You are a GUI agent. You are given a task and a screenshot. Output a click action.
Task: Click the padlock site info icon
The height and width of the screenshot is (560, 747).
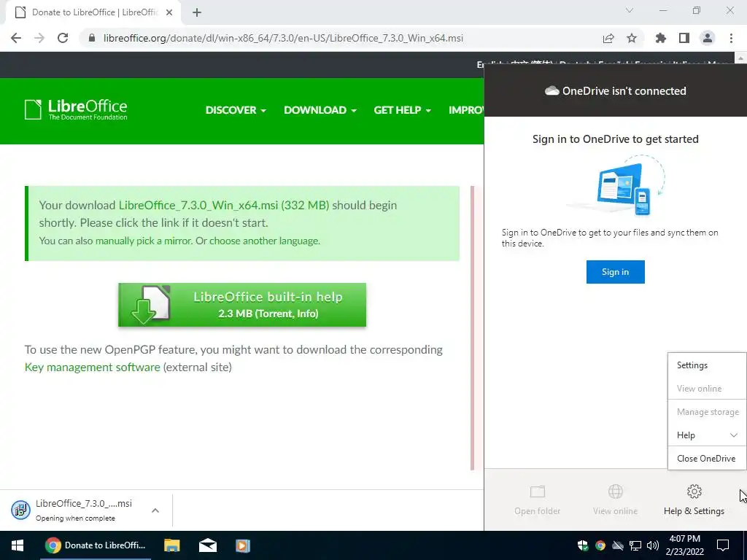click(x=92, y=38)
